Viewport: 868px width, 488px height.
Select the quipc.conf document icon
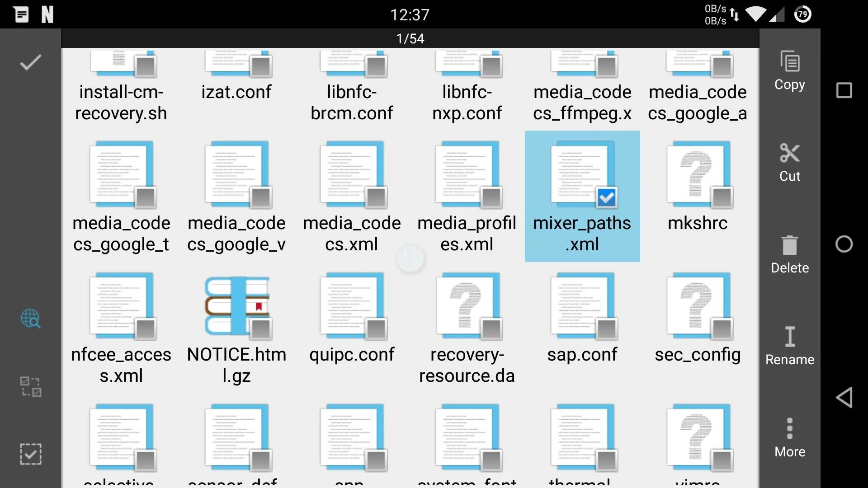[x=353, y=305]
